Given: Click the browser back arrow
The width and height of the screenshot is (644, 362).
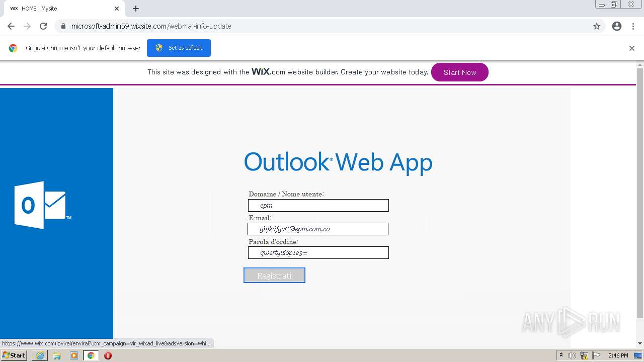Looking at the screenshot, I should [11, 26].
